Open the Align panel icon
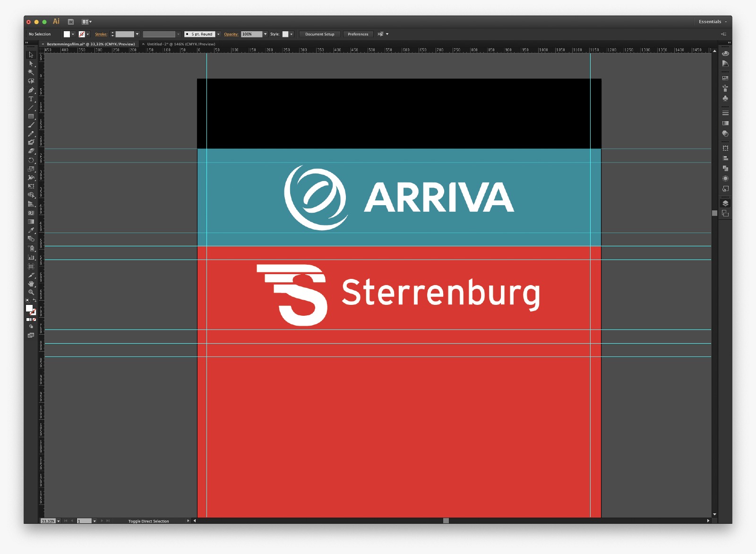Image resolution: width=756 pixels, height=554 pixels. [x=725, y=158]
